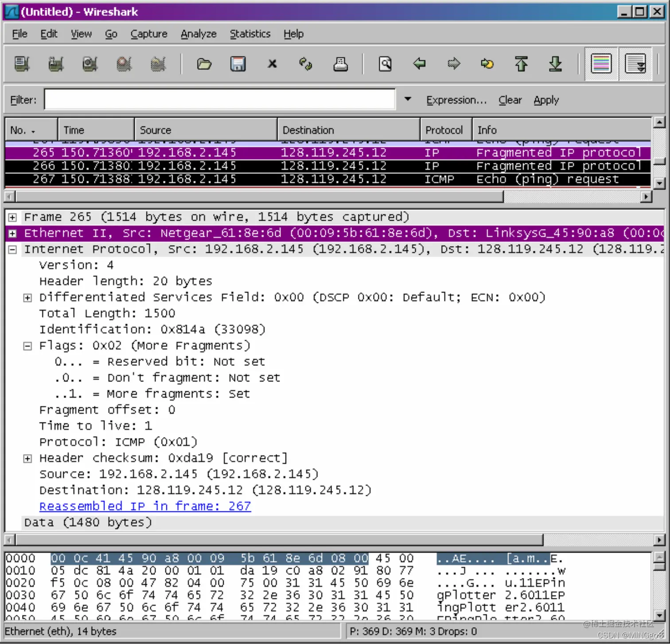This screenshot has width=670, height=644.
Task: Close the capture file X icon
Action: [272, 64]
